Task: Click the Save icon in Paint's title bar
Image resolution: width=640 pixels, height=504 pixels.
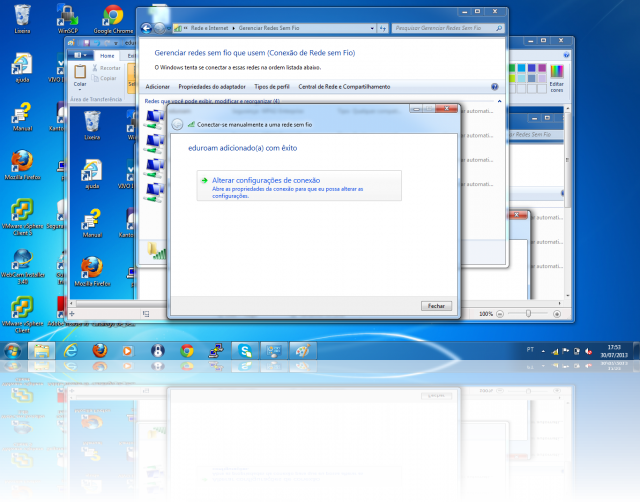Action: click(x=86, y=43)
